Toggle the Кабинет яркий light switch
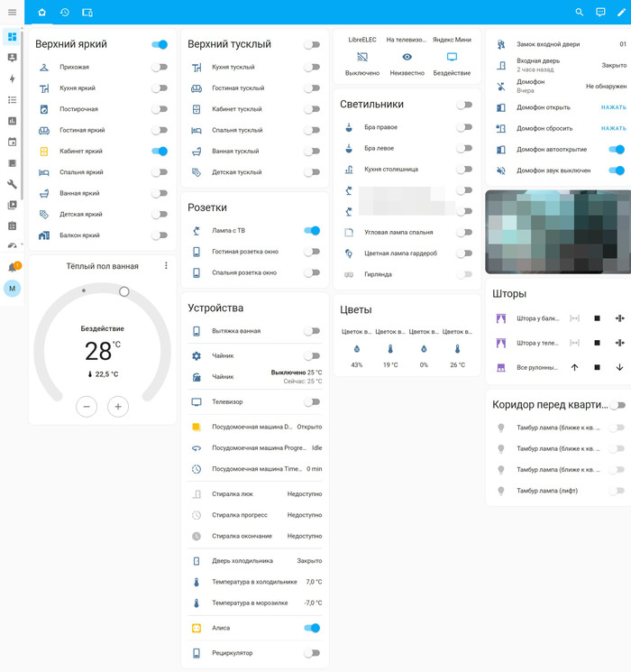 (x=160, y=152)
